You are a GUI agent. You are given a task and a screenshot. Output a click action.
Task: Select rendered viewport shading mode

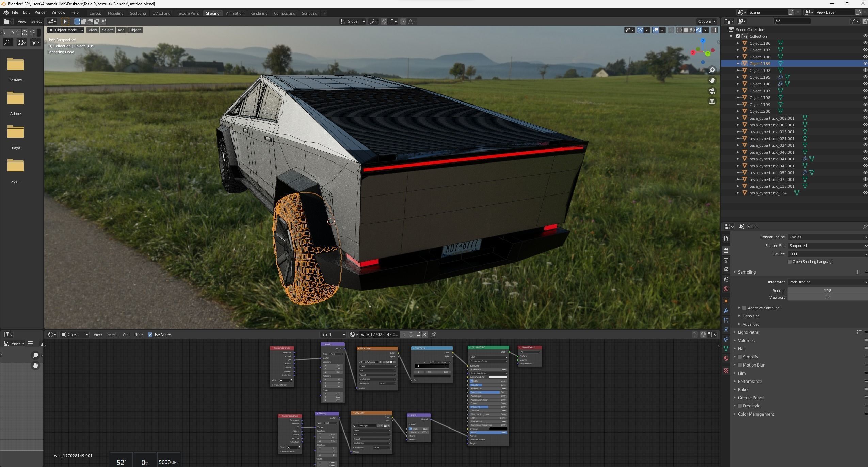[698, 30]
